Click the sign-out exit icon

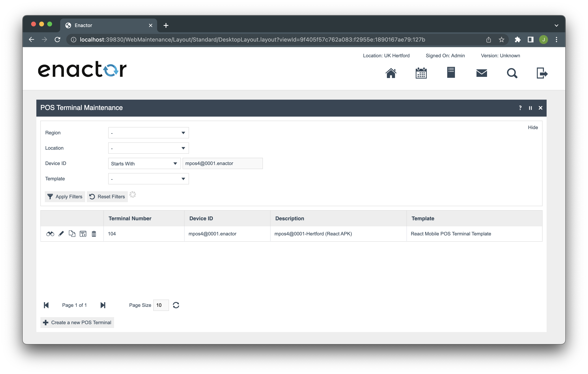(542, 73)
